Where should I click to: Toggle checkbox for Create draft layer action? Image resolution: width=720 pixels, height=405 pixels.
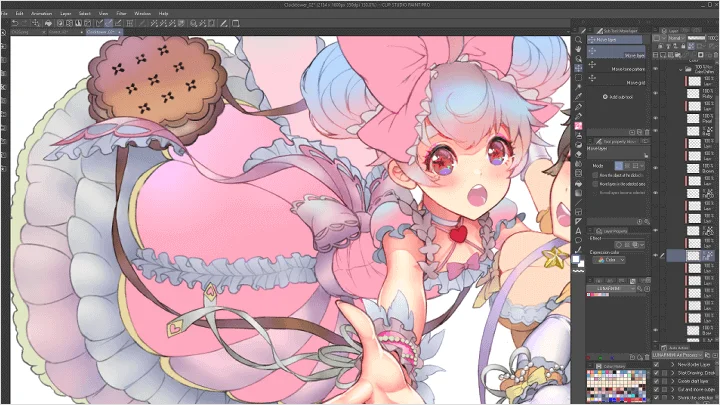657,381
